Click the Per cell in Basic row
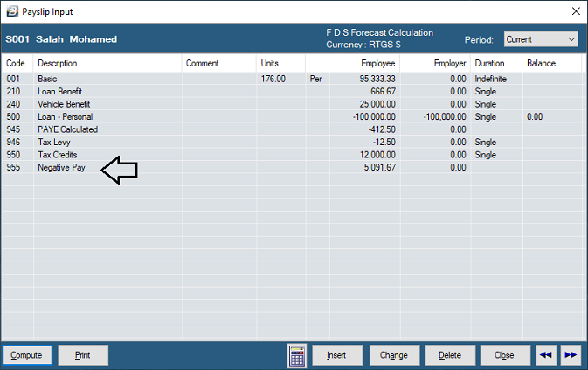The height and width of the screenshot is (370, 588). pyautogui.click(x=315, y=79)
